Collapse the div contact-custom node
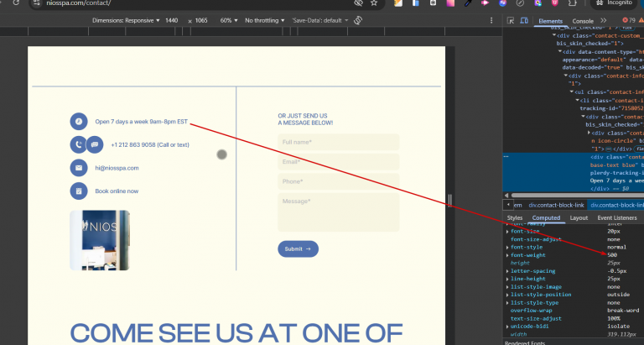This screenshot has height=345, width=644. pyautogui.click(x=554, y=36)
